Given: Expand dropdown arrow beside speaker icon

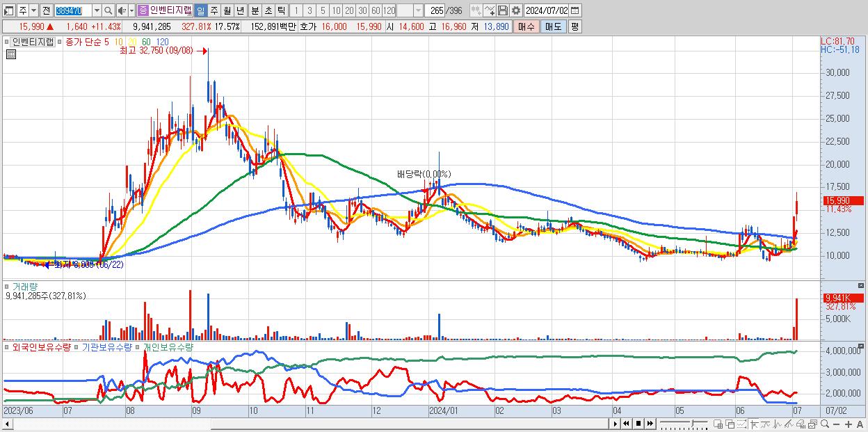Looking at the screenshot, I should pyautogui.click(x=131, y=10).
